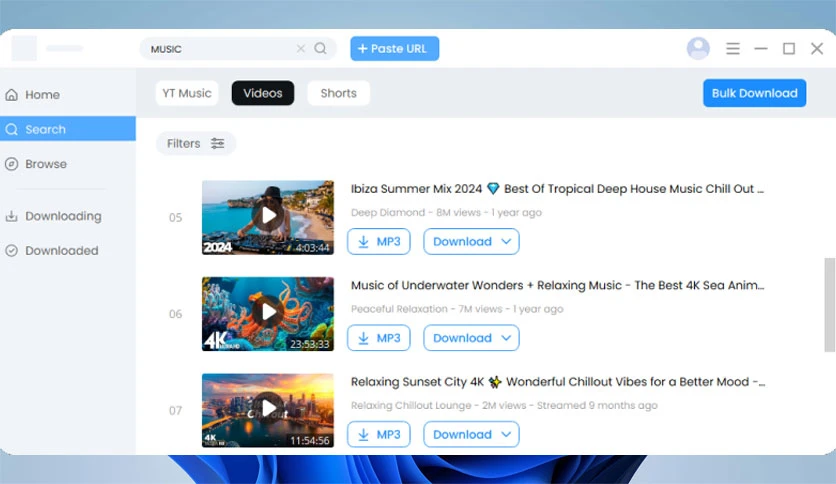This screenshot has width=836, height=484.
Task: Open the user account avatar
Action: (698, 49)
